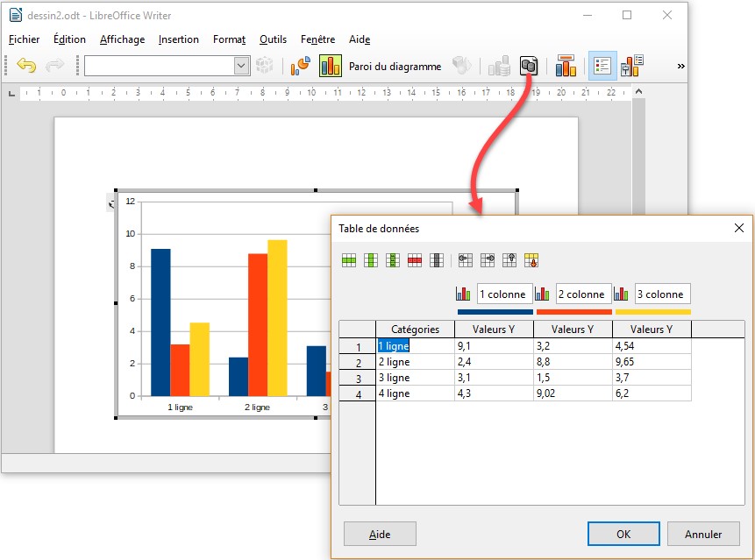Open the Format menu
755x560 pixels.
pyautogui.click(x=229, y=39)
